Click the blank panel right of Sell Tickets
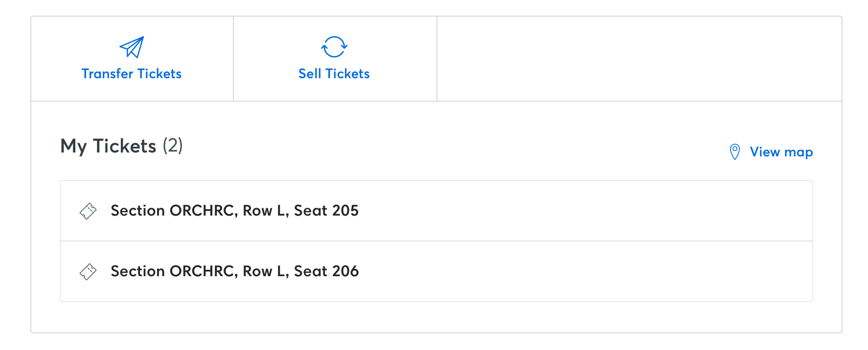The width and height of the screenshot is (868, 350). point(639,59)
